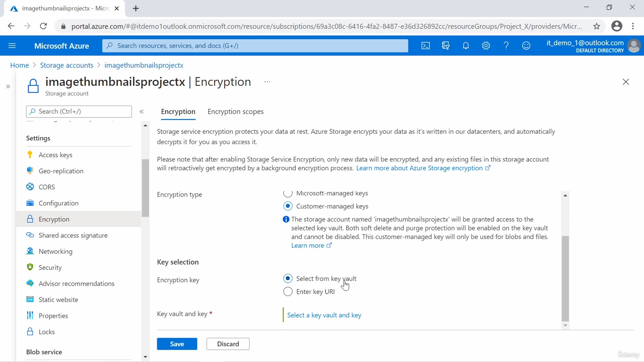
Task: Click the browser reload icon
Action: pyautogui.click(x=43, y=26)
